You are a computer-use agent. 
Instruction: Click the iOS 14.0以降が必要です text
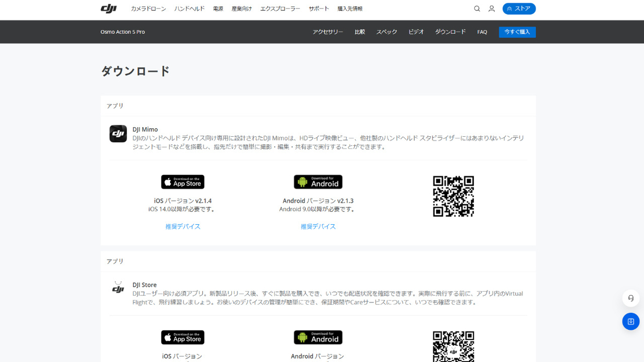coord(183,209)
